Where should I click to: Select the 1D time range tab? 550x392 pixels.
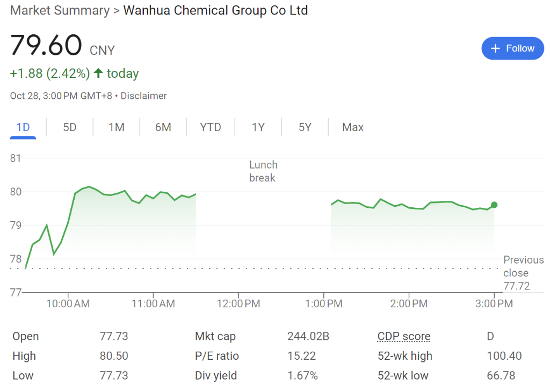tap(23, 127)
